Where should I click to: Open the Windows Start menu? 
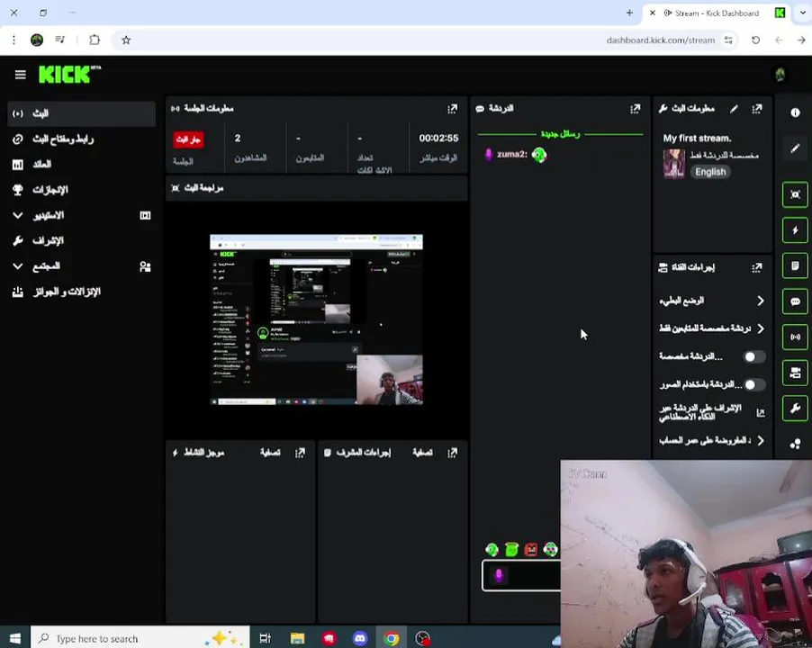tap(15, 639)
